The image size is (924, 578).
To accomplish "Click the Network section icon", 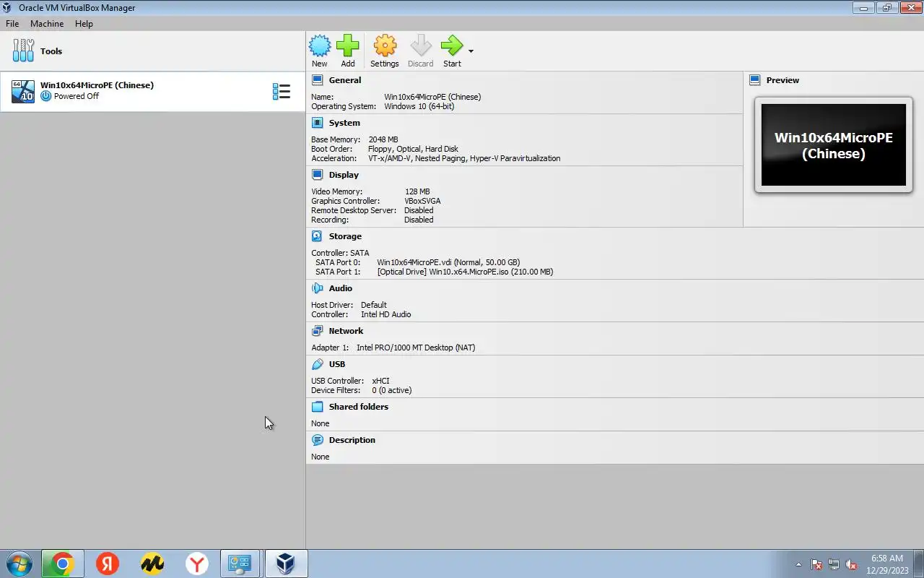I will (317, 331).
